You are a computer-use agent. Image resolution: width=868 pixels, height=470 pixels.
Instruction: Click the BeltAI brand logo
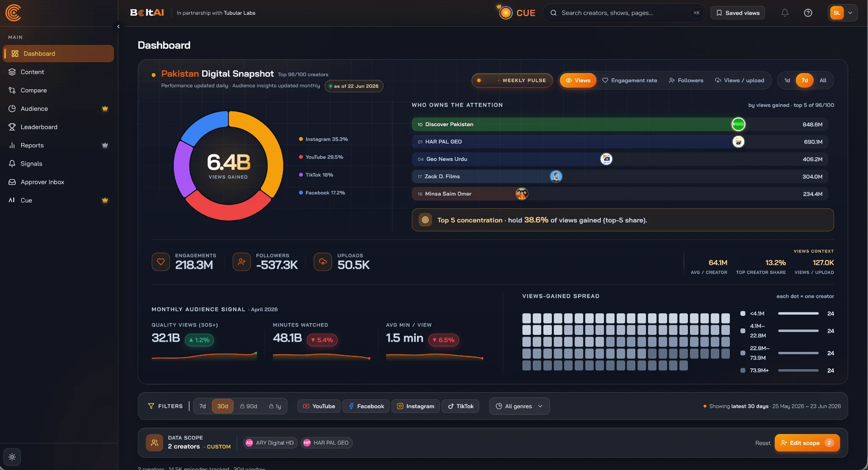(x=147, y=13)
